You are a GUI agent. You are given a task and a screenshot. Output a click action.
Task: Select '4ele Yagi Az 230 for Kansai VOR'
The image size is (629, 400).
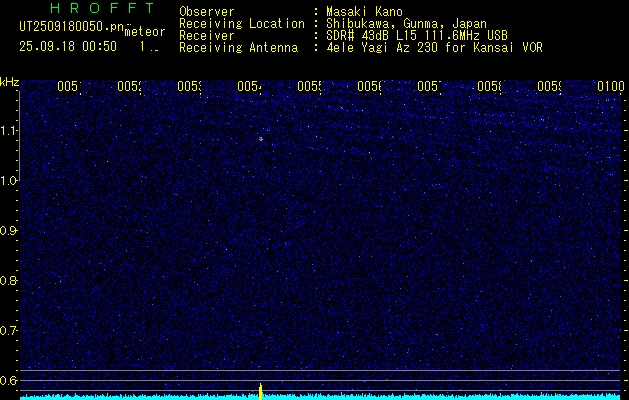pos(434,48)
